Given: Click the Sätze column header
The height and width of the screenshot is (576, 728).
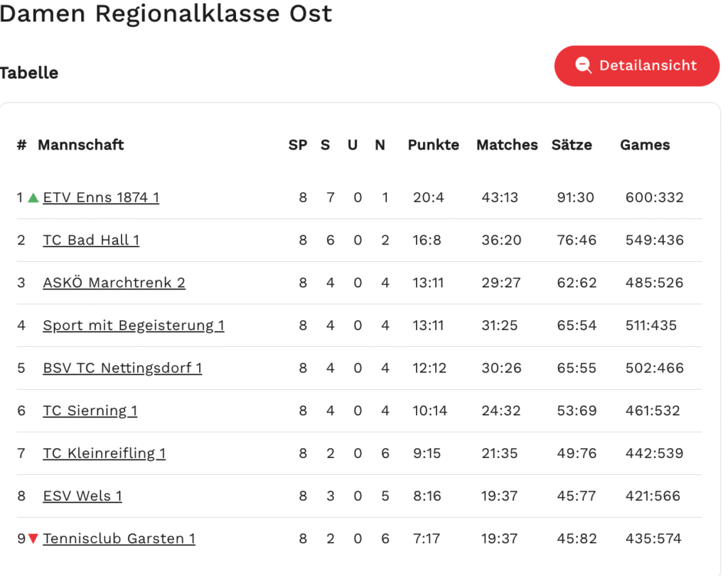Looking at the screenshot, I should coord(572,145).
